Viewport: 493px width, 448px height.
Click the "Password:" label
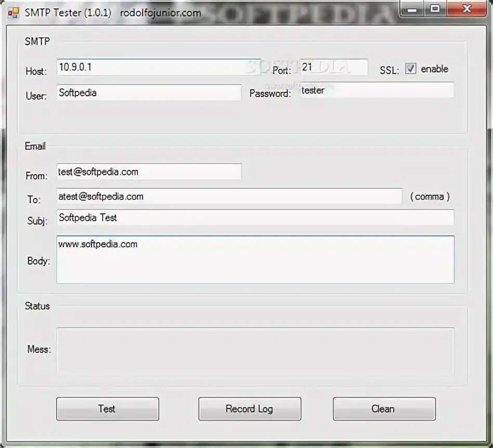point(270,94)
